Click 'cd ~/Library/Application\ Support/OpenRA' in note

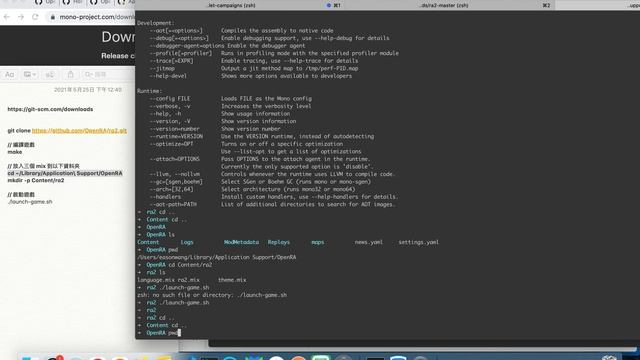pos(65,173)
